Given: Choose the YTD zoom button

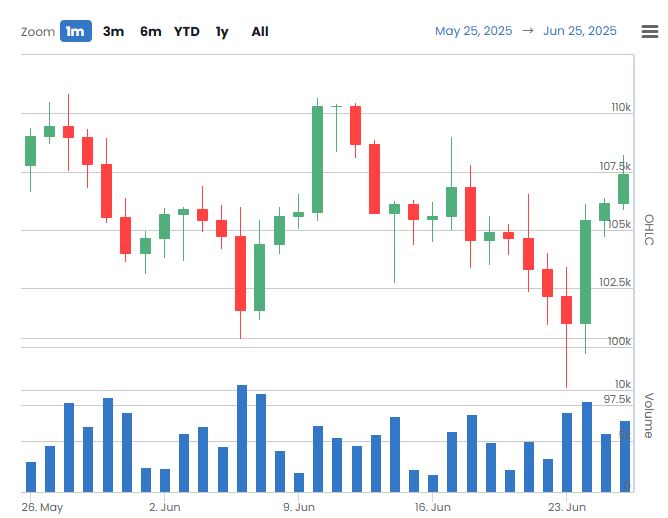Looking at the screenshot, I should 187,31.
